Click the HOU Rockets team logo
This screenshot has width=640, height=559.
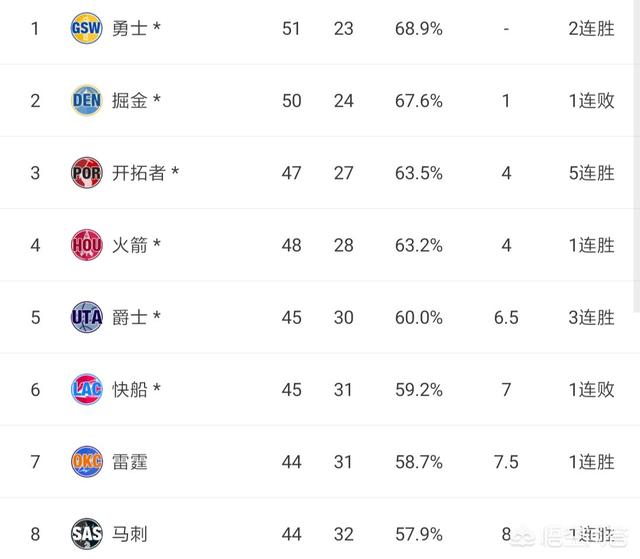click(86, 245)
